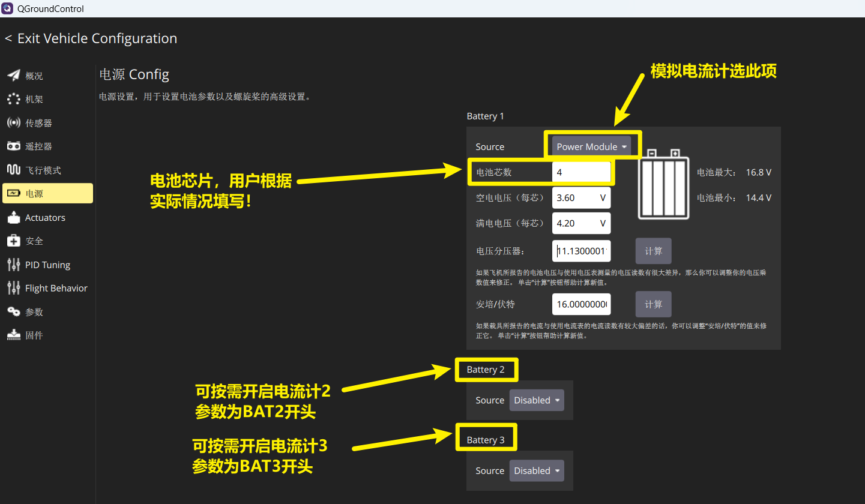Click the QGroundControl window title text
This screenshot has height=504, width=865.
click(51, 9)
